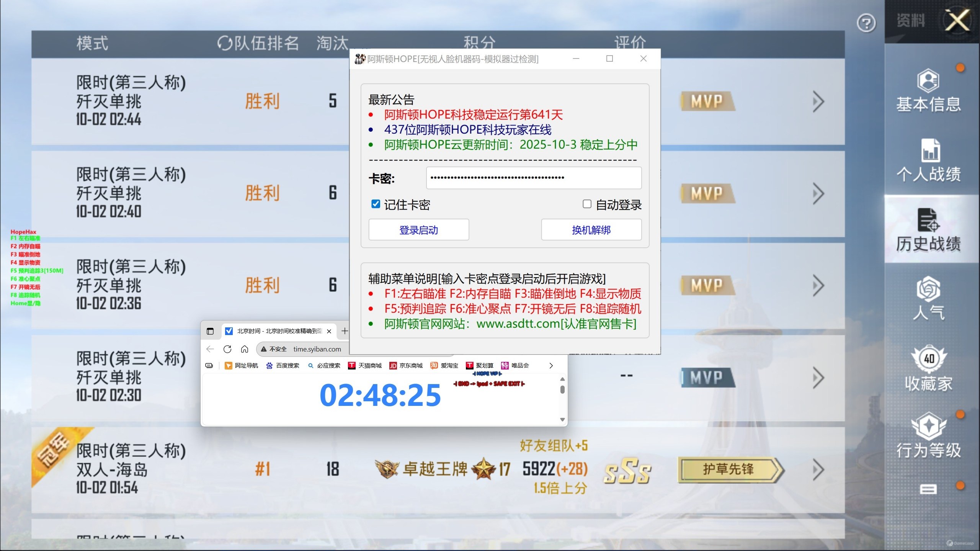Select the 历史战绩 history tab

tap(928, 230)
